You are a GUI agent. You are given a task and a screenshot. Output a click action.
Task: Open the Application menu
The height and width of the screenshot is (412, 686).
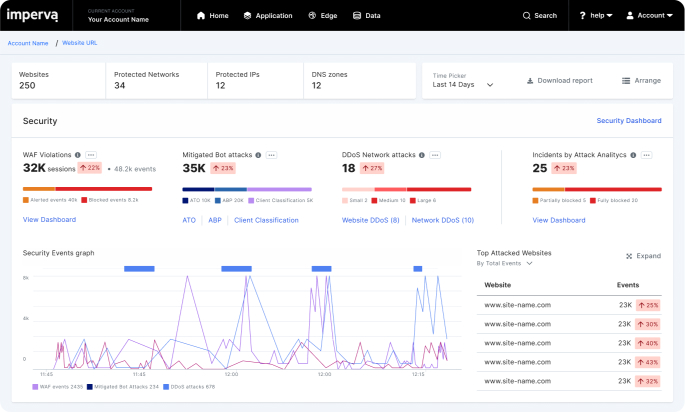pyautogui.click(x=268, y=16)
